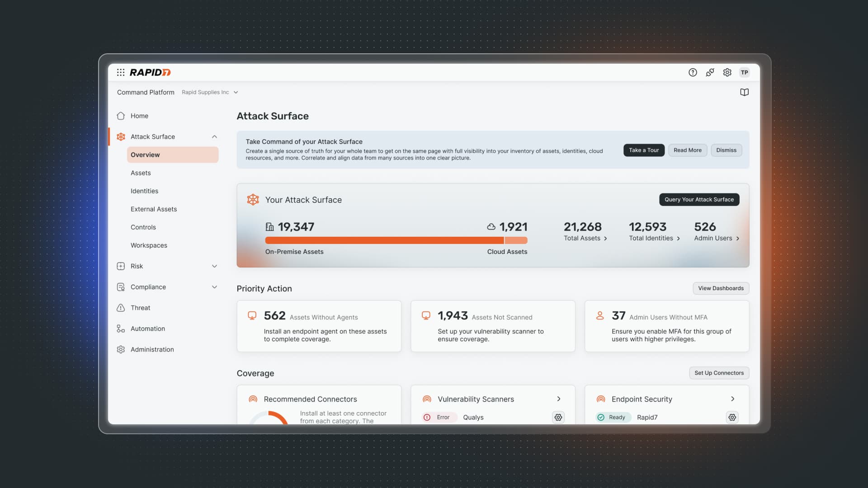Click Query Your Attack Surface button

pyautogui.click(x=699, y=199)
